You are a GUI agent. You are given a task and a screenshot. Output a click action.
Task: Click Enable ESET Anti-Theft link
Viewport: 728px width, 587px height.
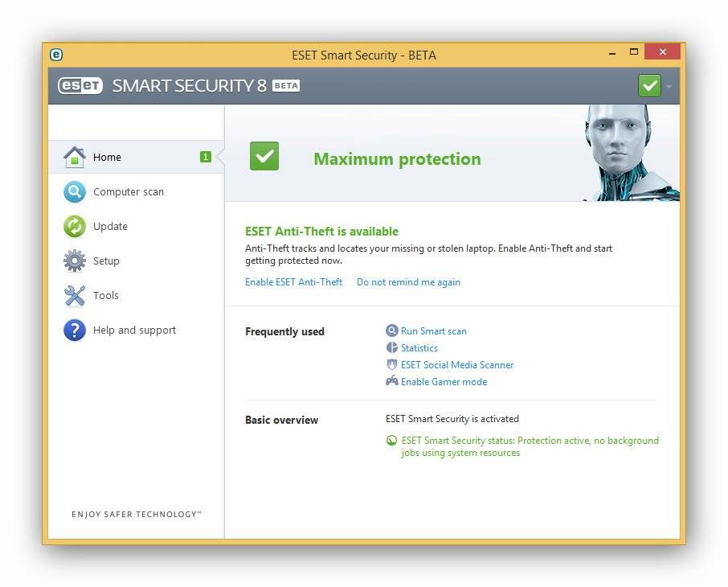293,282
